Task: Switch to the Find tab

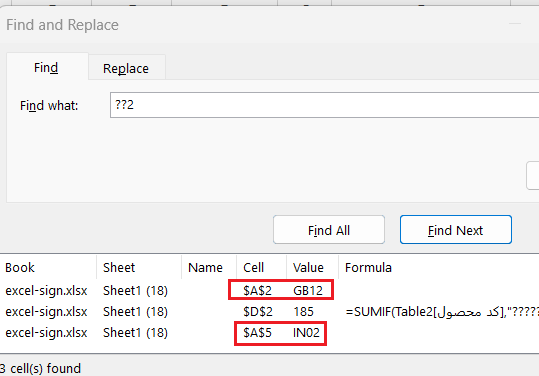Action: tap(46, 67)
